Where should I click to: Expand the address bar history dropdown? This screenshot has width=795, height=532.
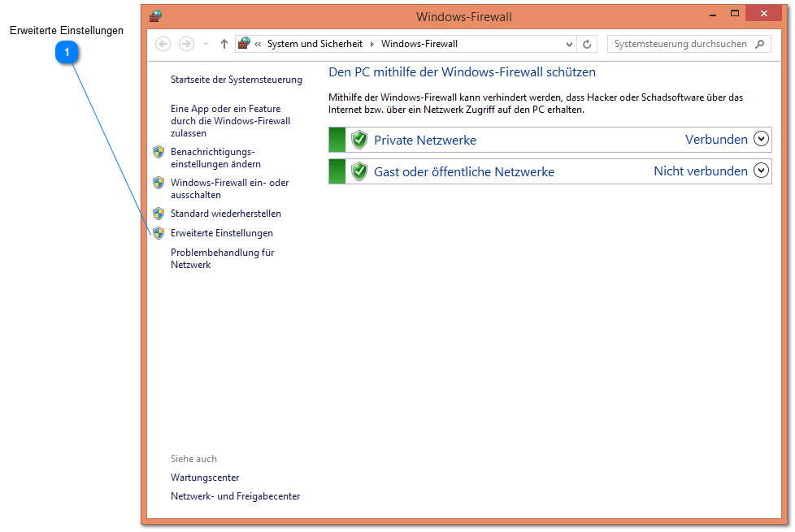coord(569,44)
